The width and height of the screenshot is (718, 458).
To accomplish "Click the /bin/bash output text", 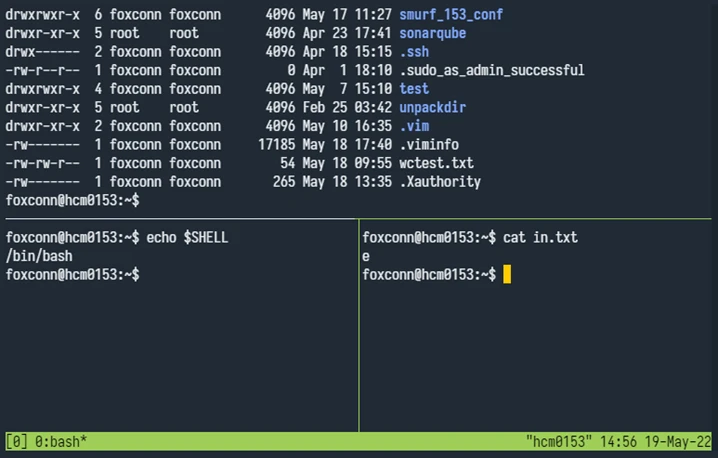I will (x=38, y=256).
